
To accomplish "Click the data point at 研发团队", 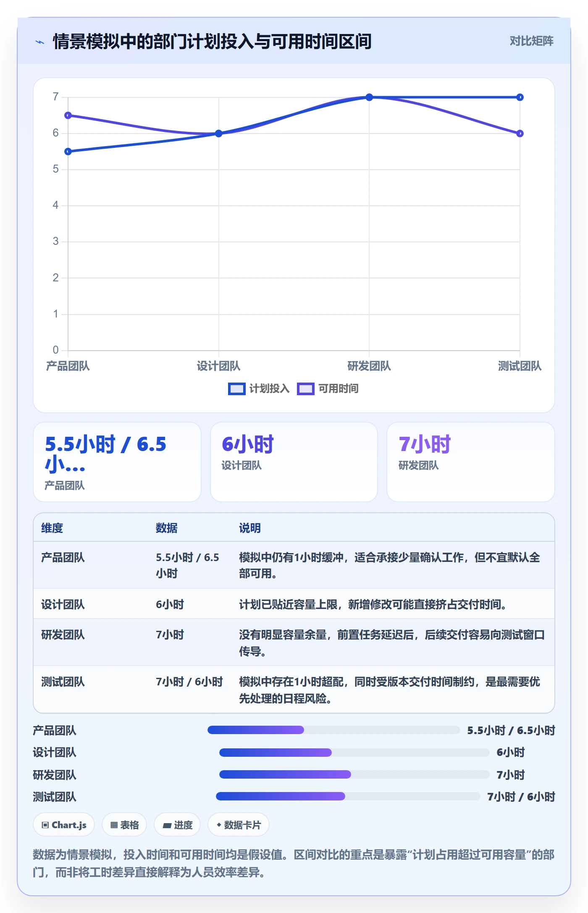I will point(369,97).
